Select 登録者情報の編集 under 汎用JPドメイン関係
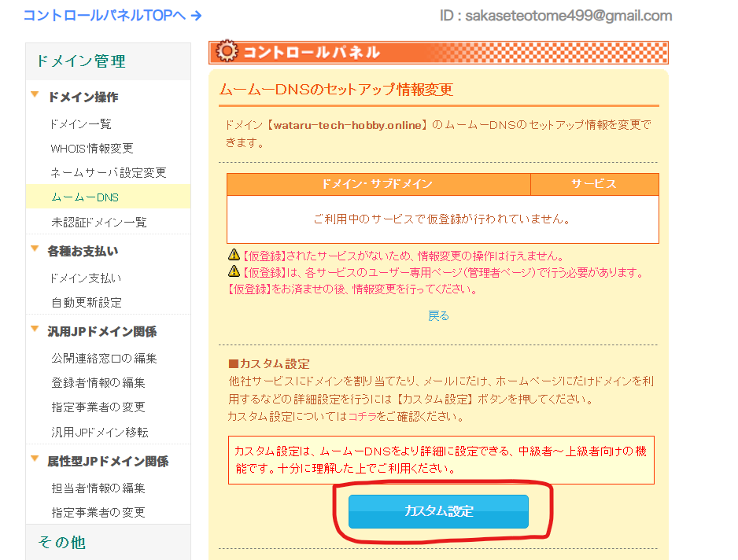Viewport: 738px width, 560px height. click(98, 383)
